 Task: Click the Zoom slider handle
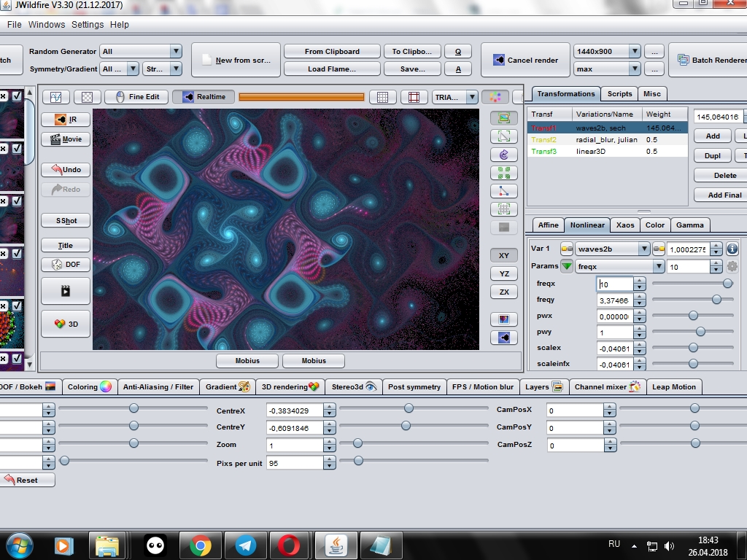pyautogui.click(x=357, y=443)
